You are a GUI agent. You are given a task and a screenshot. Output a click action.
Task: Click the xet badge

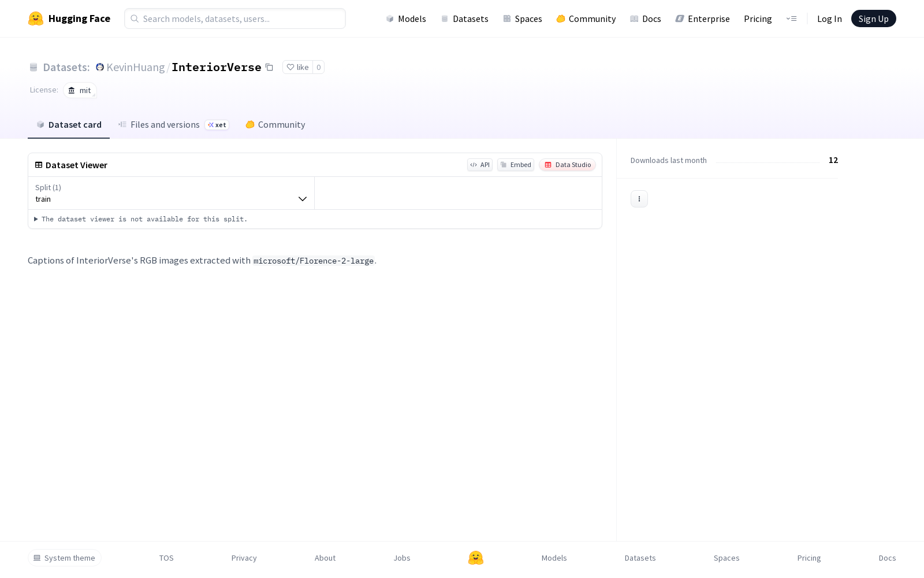(x=217, y=125)
